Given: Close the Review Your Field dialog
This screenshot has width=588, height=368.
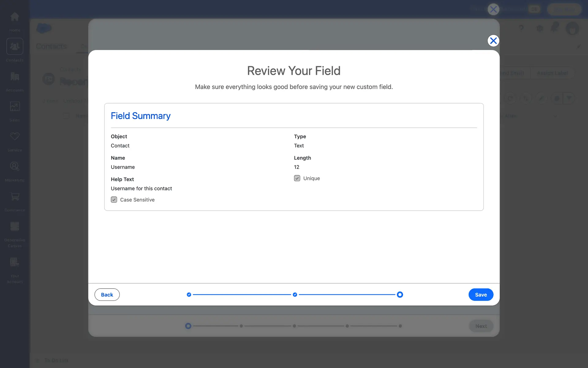Looking at the screenshot, I should click(493, 41).
